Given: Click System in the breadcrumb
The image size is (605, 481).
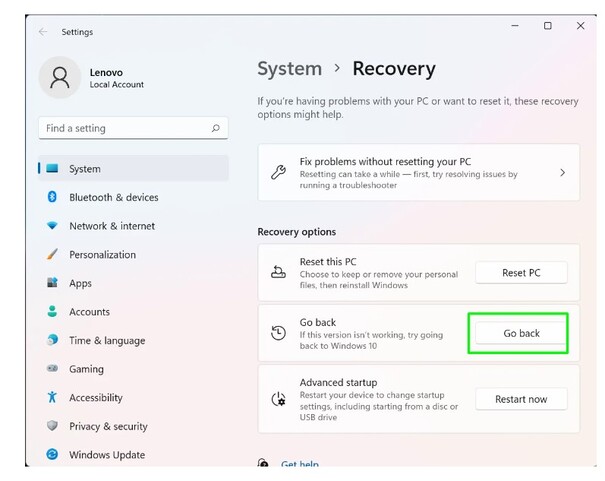Looking at the screenshot, I should click(290, 69).
